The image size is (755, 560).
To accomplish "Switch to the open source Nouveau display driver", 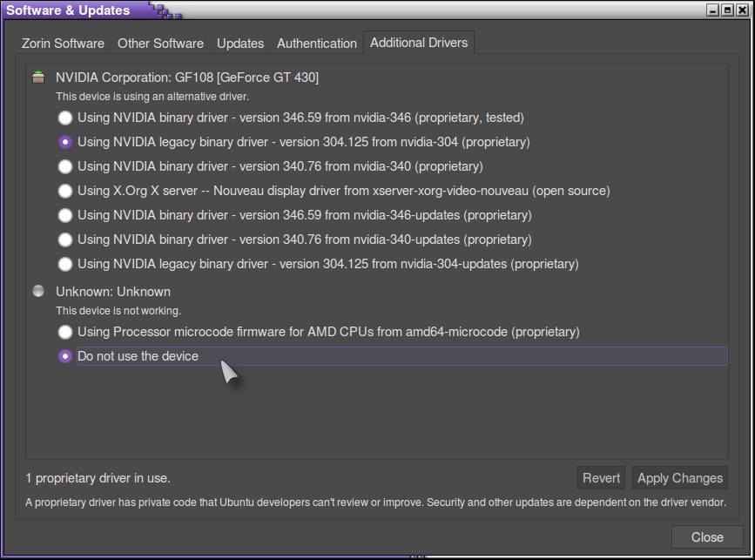I will coord(65,191).
